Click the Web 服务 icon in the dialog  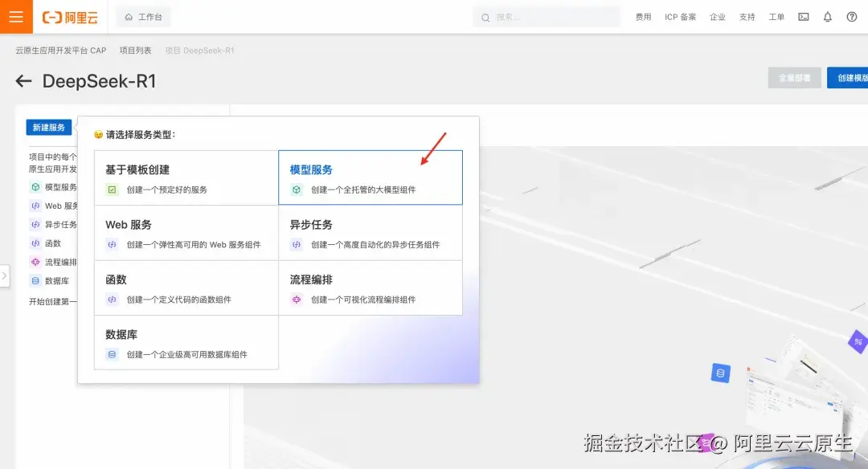[111, 244]
